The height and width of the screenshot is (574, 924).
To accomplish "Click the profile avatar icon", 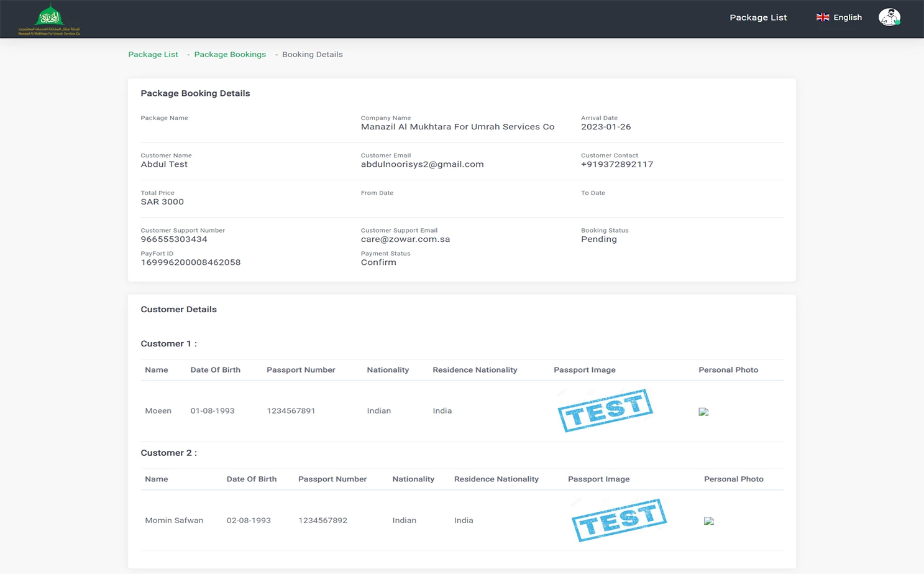I will coord(889,17).
